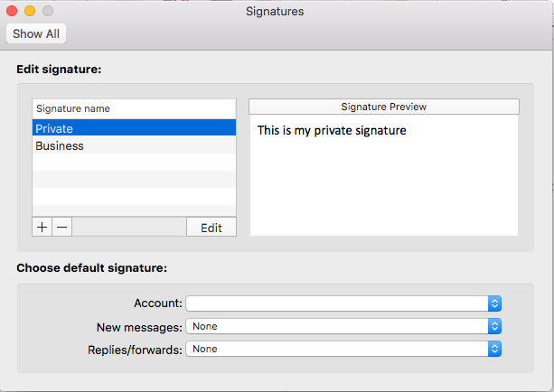Click the blue arrows on Account dropdown
Viewport: 554px width, 392px height.
[x=494, y=303]
